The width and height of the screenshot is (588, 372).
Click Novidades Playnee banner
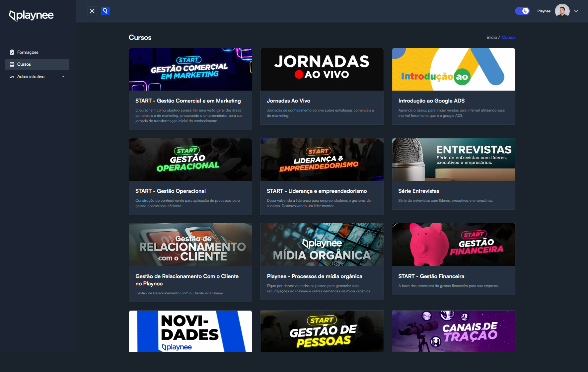tap(190, 331)
